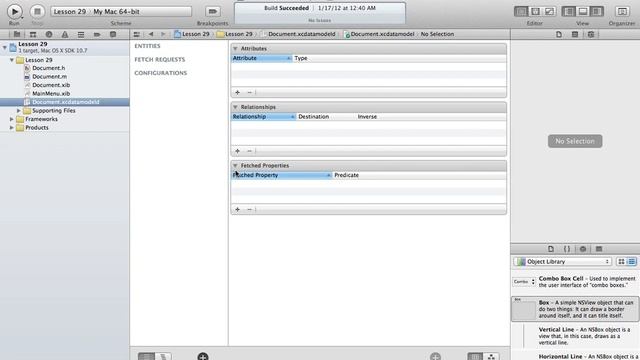Show the Log navigator
The image size is (640, 360).
coord(113,34)
